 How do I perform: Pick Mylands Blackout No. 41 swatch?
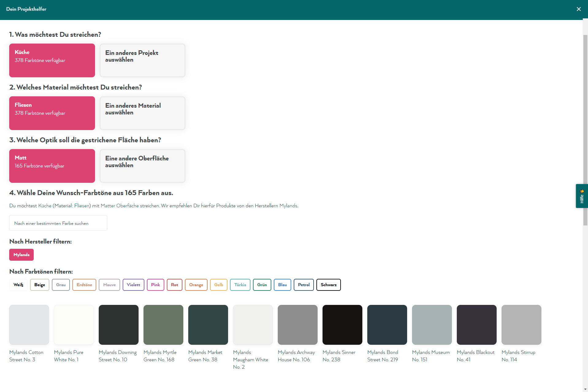(477, 325)
